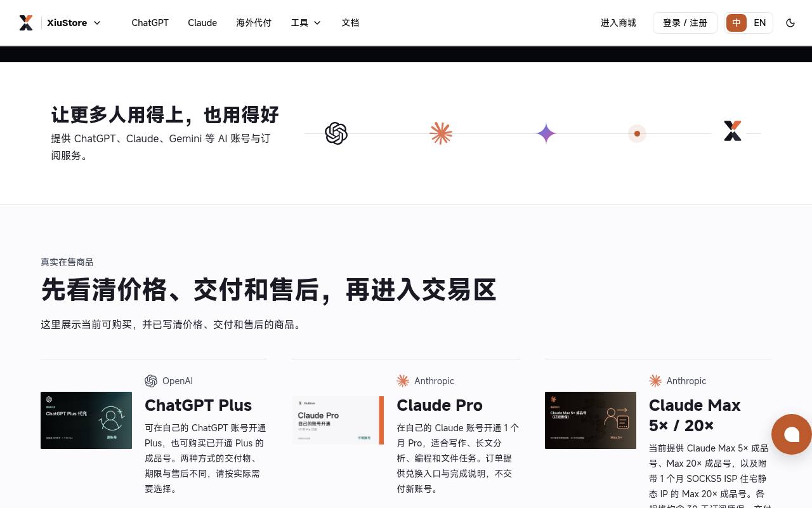Click the heading 先看清价格、交付和售后，再进入交易区
The height and width of the screenshot is (508, 812).
click(x=268, y=290)
